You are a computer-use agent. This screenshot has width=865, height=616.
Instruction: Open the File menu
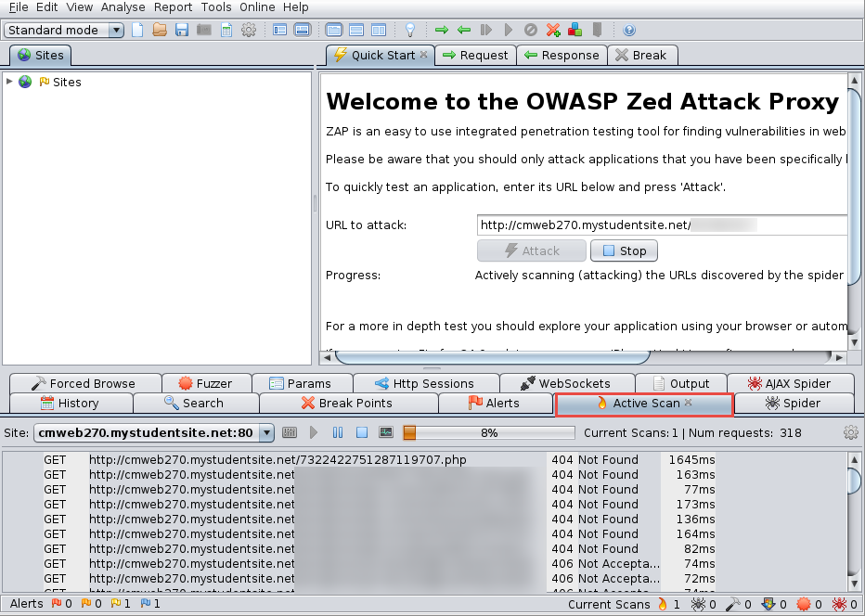[x=19, y=7]
